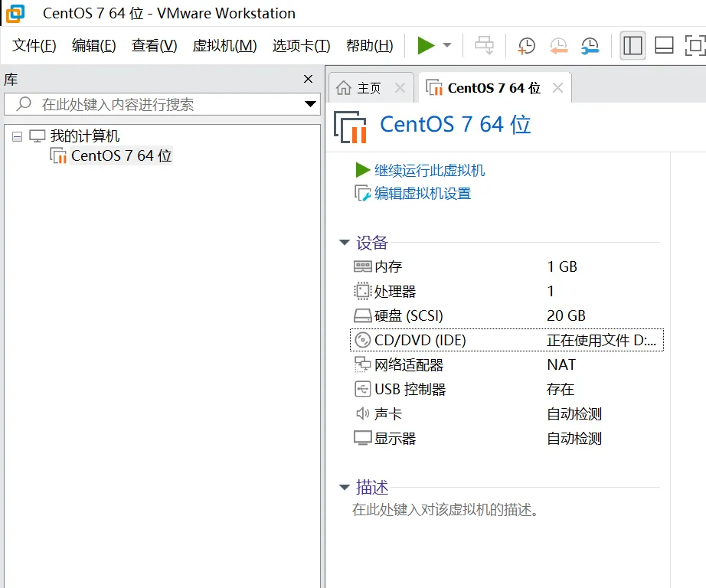706x588 pixels.
Task: Collapse the 描述 section
Action: click(345, 487)
